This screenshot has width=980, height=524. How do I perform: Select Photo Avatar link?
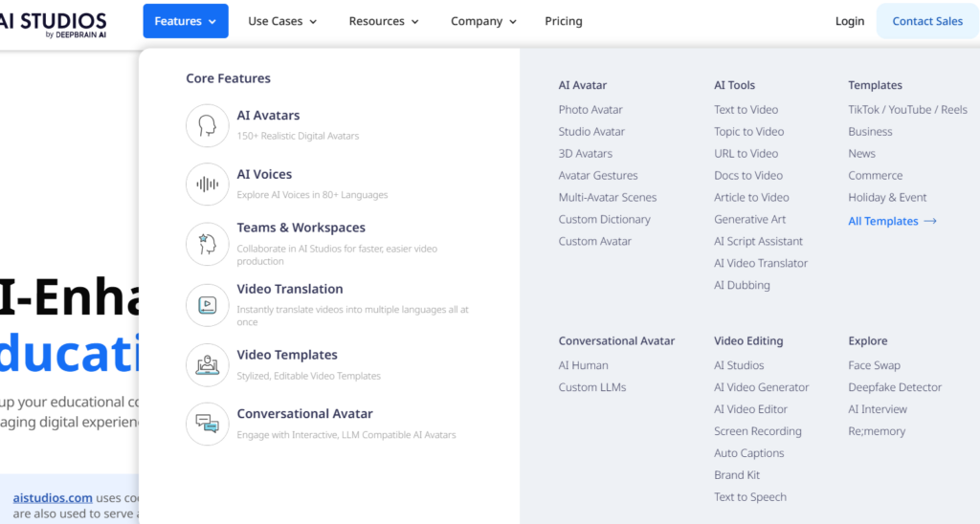(x=590, y=109)
